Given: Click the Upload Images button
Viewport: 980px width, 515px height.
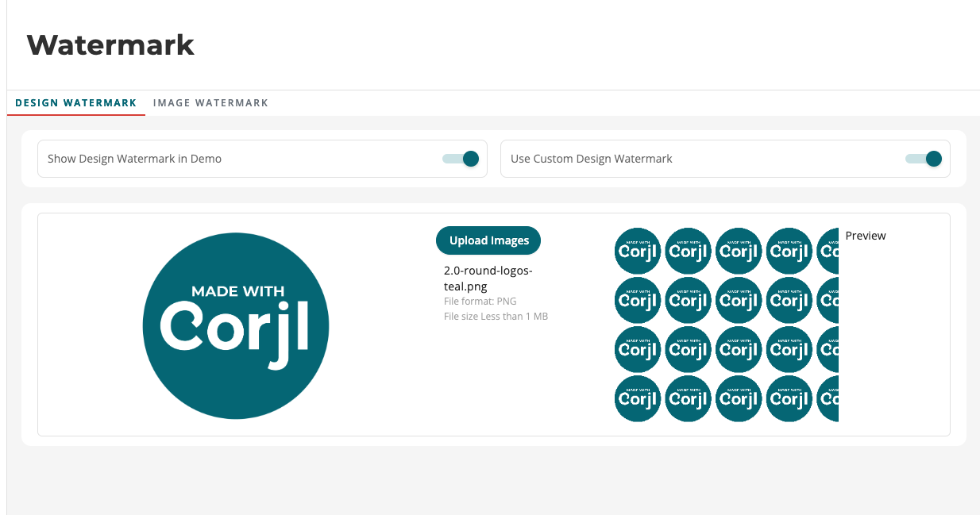Looking at the screenshot, I should [488, 240].
